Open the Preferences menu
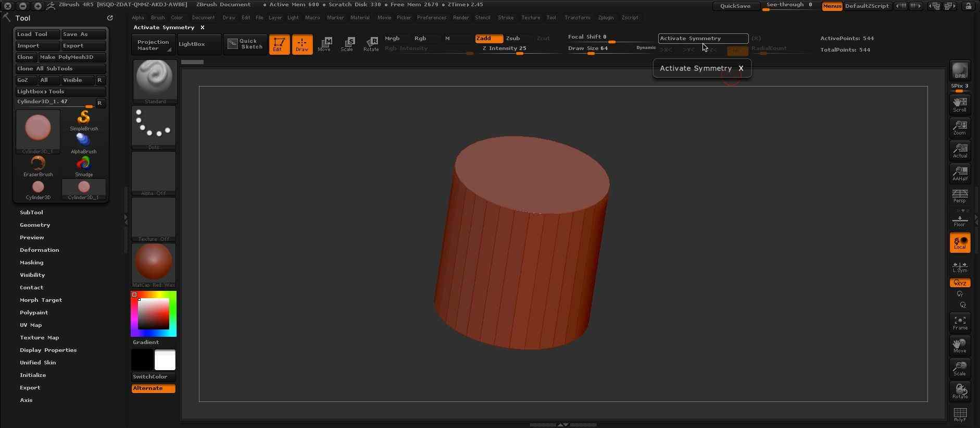This screenshot has width=980, height=428. 431,18
